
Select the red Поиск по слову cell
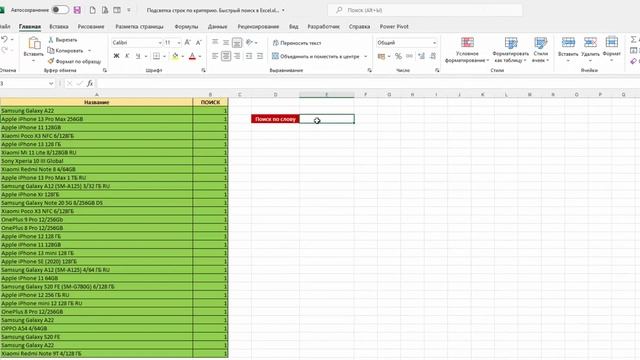click(x=275, y=119)
